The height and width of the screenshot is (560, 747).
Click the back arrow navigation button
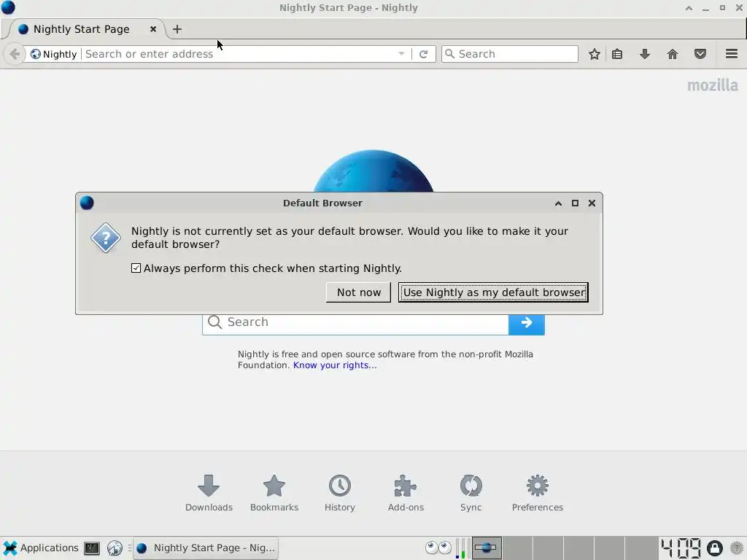[15, 54]
